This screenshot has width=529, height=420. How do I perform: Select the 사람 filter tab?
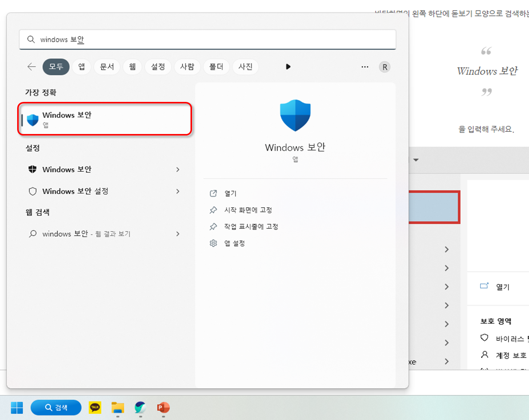[187, 67]
